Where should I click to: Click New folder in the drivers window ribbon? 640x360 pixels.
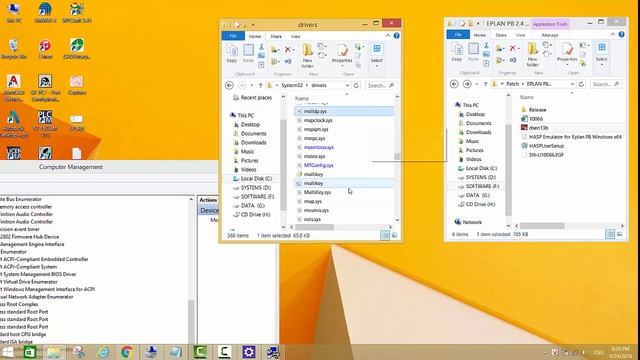click(307, 56)
